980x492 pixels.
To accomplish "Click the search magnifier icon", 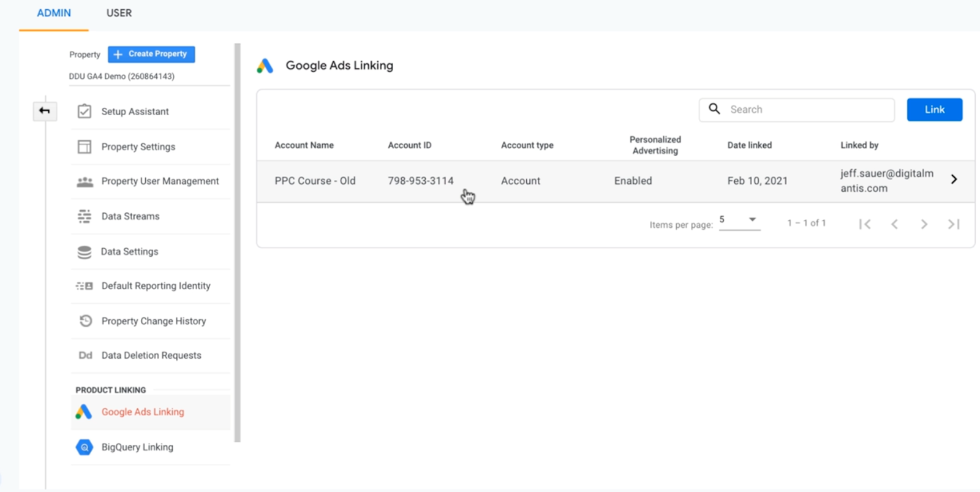I will pyautogui.click(x=714, y=109).
